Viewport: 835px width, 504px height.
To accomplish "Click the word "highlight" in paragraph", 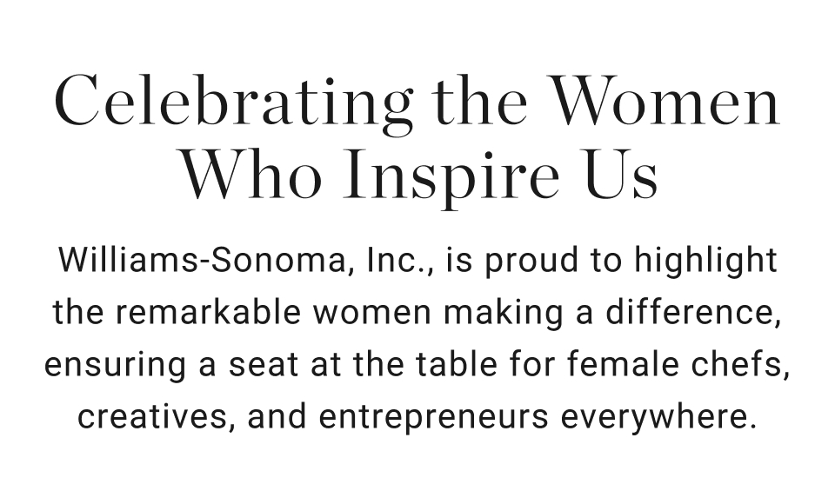I will tap(705, 261).
